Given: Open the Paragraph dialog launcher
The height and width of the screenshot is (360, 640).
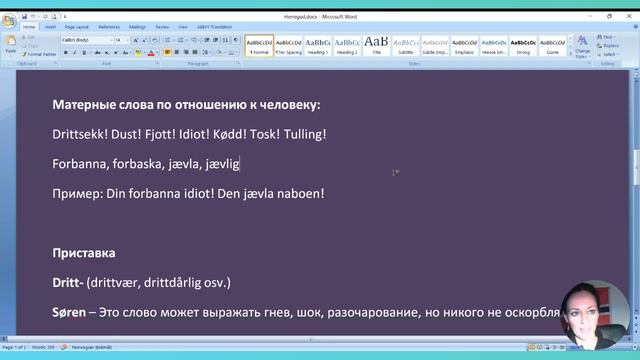Looking at the screenshot, I should click(x=238, y=63).
